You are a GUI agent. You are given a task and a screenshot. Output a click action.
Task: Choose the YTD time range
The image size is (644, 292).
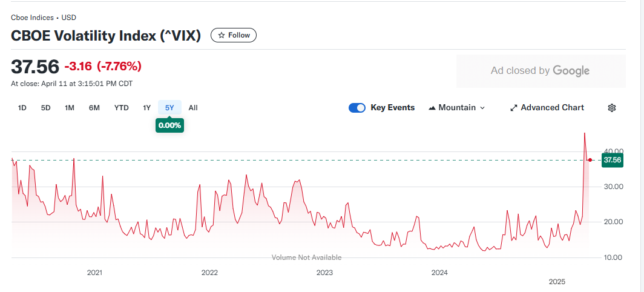121,108
